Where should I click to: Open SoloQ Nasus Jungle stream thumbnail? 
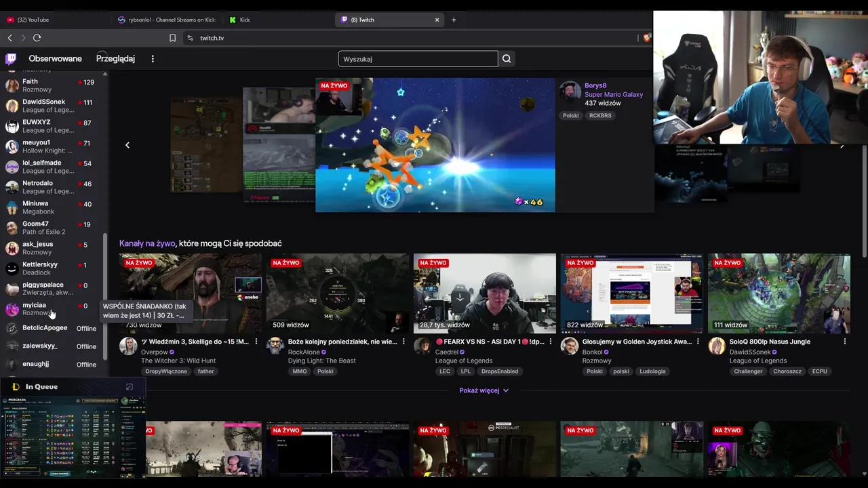coord(779,293)
